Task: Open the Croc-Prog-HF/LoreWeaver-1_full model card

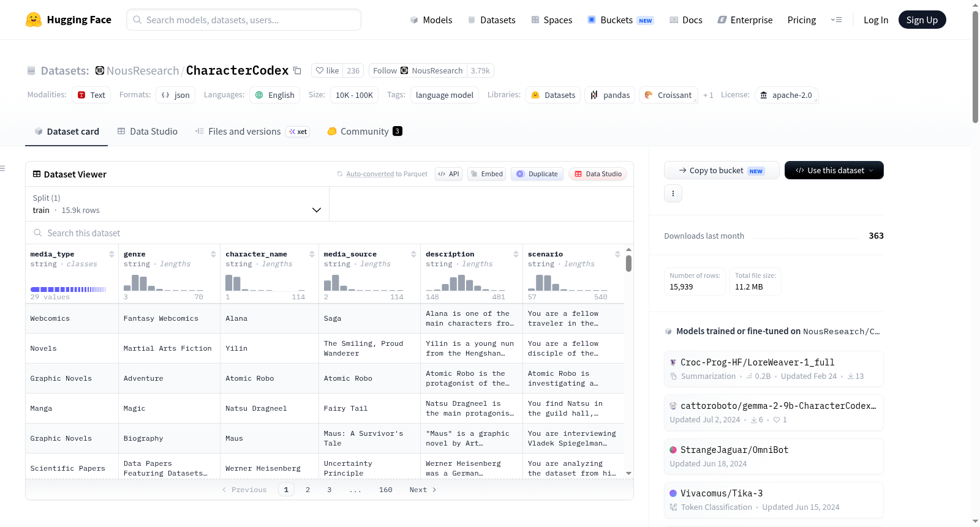Action: 774,368
